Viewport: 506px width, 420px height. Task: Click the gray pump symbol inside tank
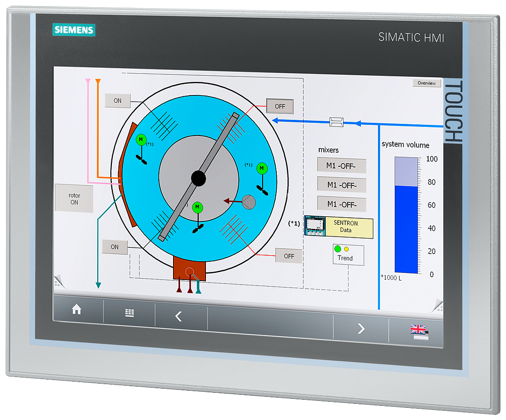click(x=249, y=202)
